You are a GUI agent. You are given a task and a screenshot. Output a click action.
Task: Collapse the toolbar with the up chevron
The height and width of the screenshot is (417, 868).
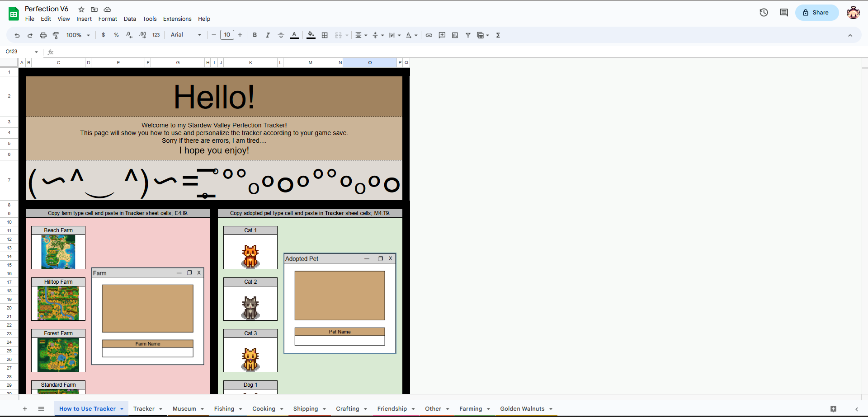pyautogui.click(x=850, y=35)
